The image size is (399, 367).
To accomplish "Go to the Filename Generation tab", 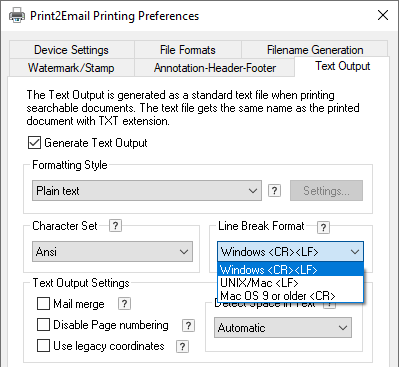I will pyautogui.click(x=315, y=50).
